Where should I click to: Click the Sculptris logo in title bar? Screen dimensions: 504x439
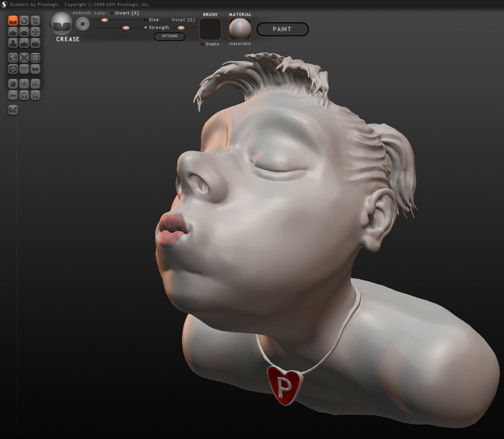tap(4, 4)
